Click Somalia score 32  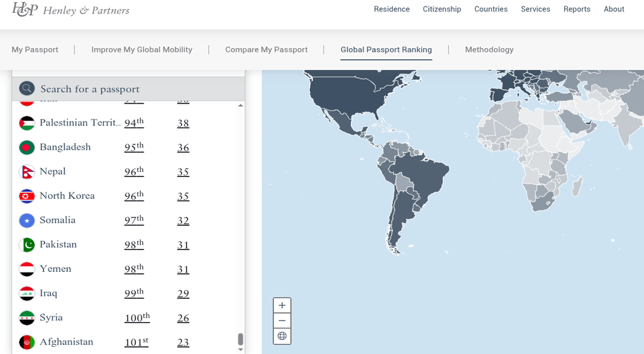click(x=183, y=221)
